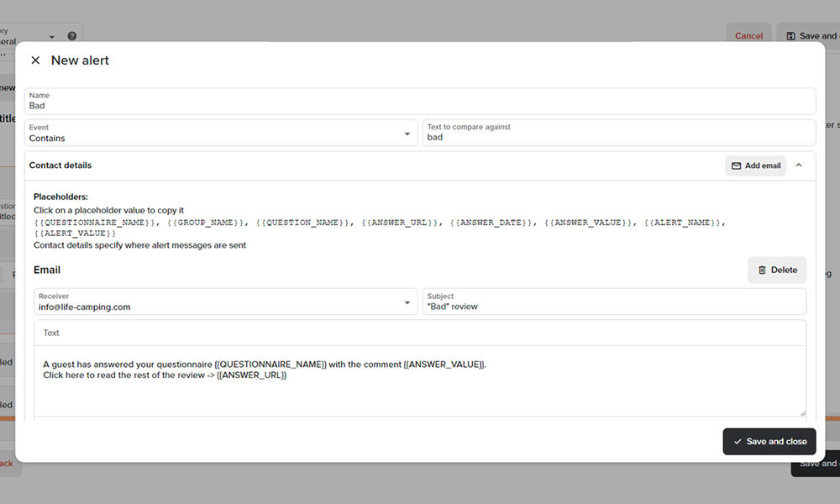Delete the email contact
840x504 pixels.
pos(777,270)
